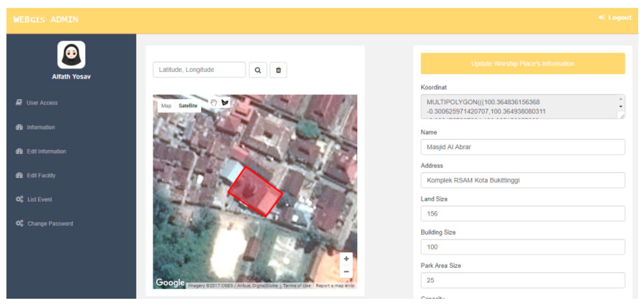644x307 pixels.
Task: Select the hand pan map tool
Action: pos(214,103)
